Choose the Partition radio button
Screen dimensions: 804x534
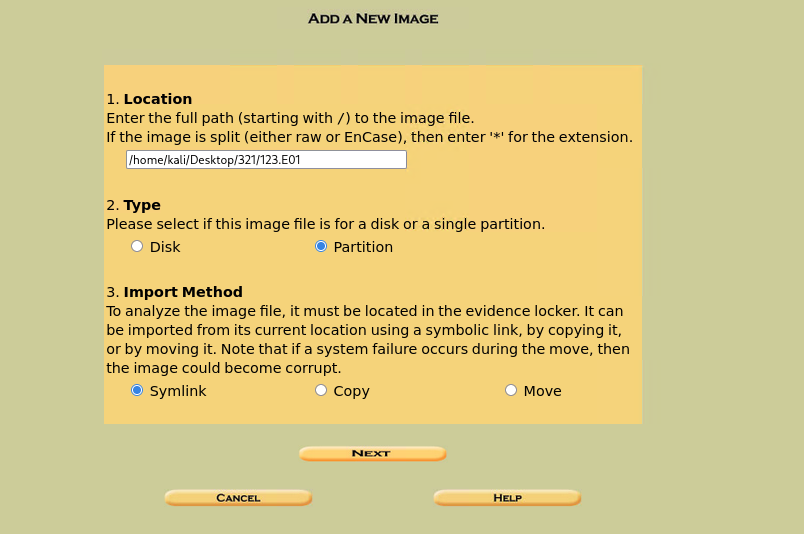(321, 246)
